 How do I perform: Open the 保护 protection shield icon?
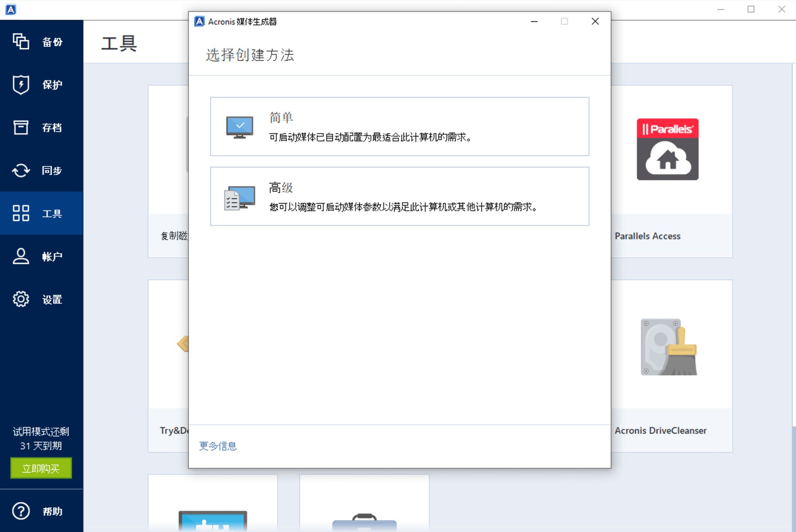(21, 84)
